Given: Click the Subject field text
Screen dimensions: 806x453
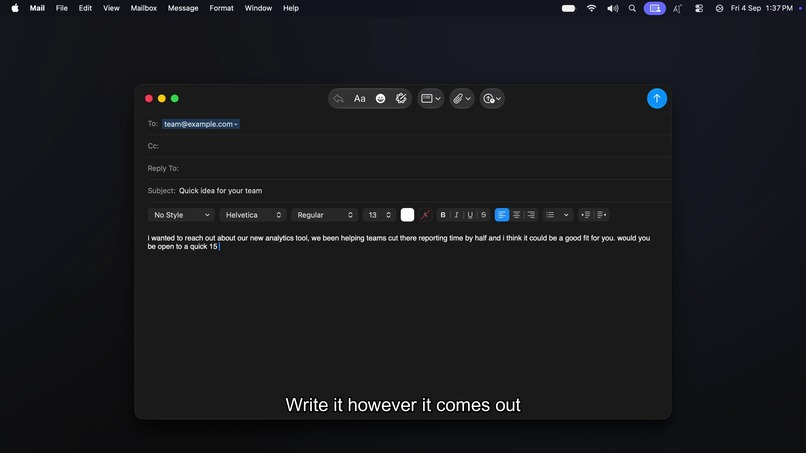Looking at the screenshot, I should (x=221, y=191).
